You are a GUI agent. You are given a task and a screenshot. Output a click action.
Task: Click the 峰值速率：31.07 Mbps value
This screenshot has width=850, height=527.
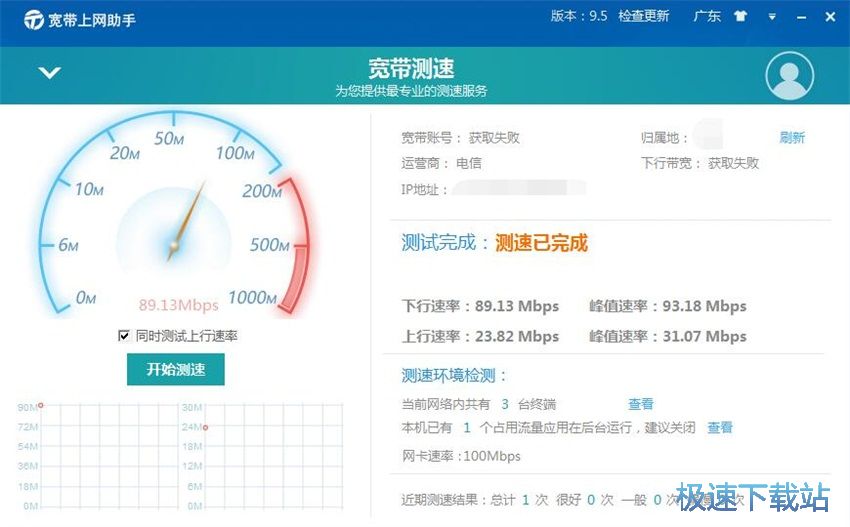click(668, 337)
